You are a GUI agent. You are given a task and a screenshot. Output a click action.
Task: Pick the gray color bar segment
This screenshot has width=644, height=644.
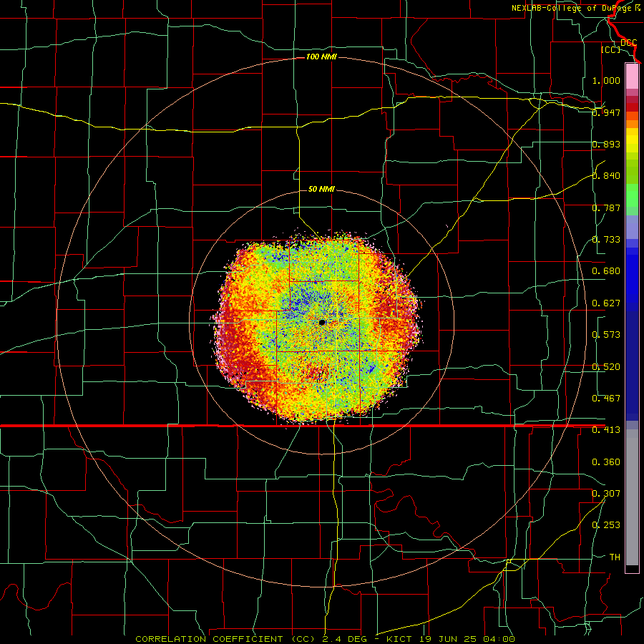point(632,497)
